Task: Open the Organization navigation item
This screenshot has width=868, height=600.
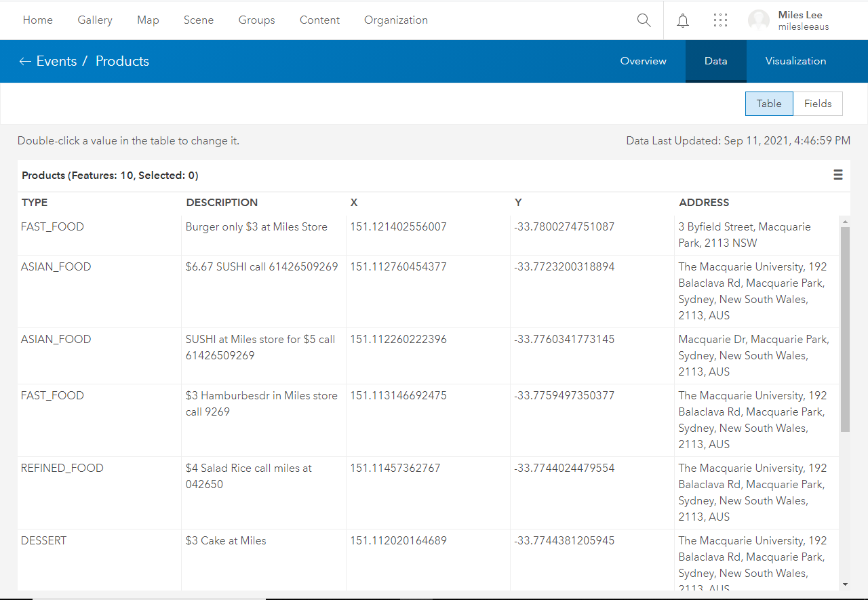Action: [396, 20]
